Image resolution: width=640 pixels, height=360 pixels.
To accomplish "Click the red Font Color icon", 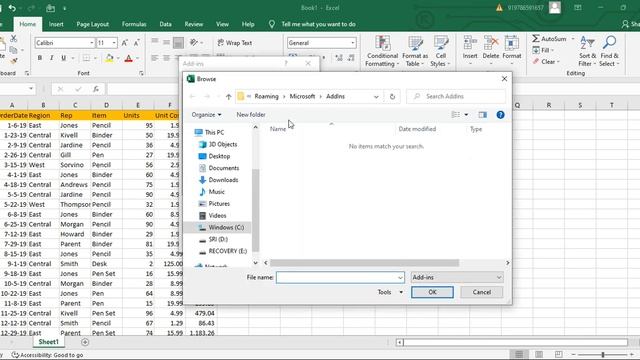I will (129, 58).
